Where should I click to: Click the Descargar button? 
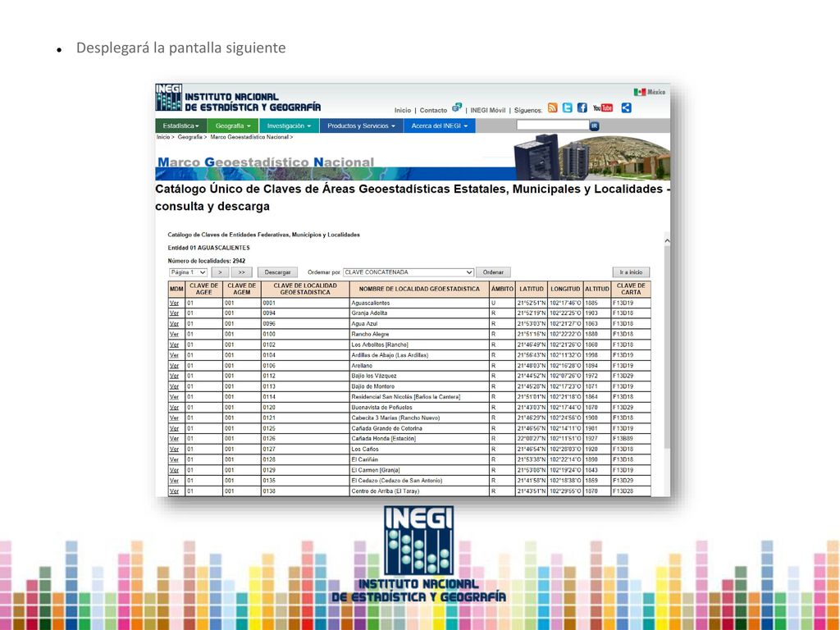coord(277,272)
